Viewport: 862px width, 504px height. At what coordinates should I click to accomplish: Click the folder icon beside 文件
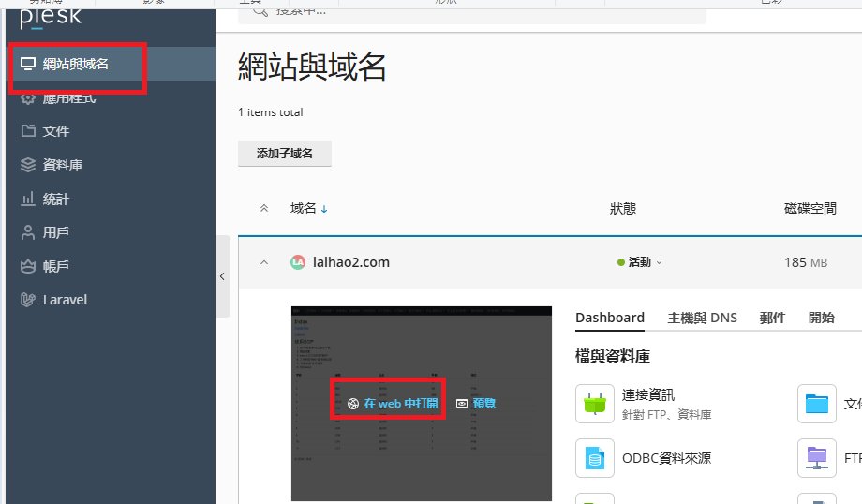click(28, 131)
